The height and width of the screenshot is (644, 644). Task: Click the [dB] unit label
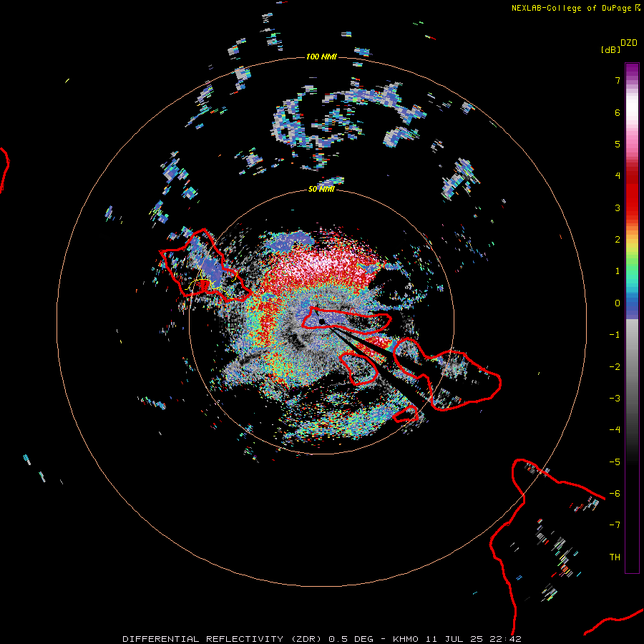pos(611,49)
